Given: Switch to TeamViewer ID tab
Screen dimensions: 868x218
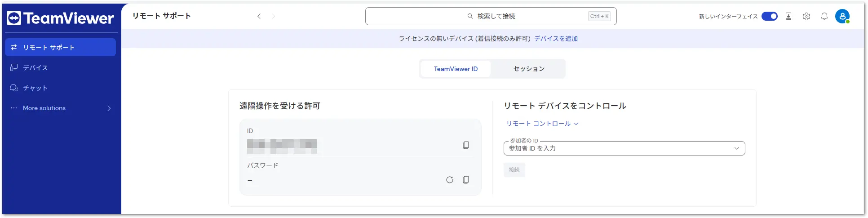Looking at the screenshot, I should tap(456, 69).
